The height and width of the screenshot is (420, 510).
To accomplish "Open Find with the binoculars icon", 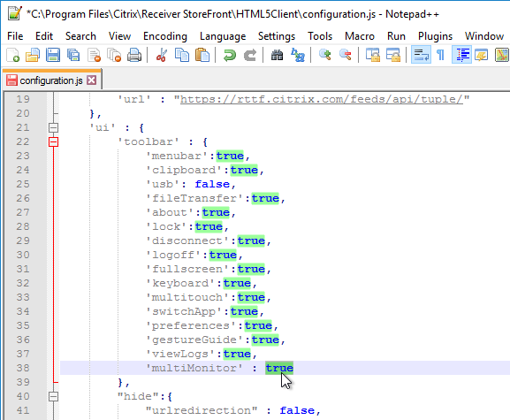I will (x=277, y=55).
